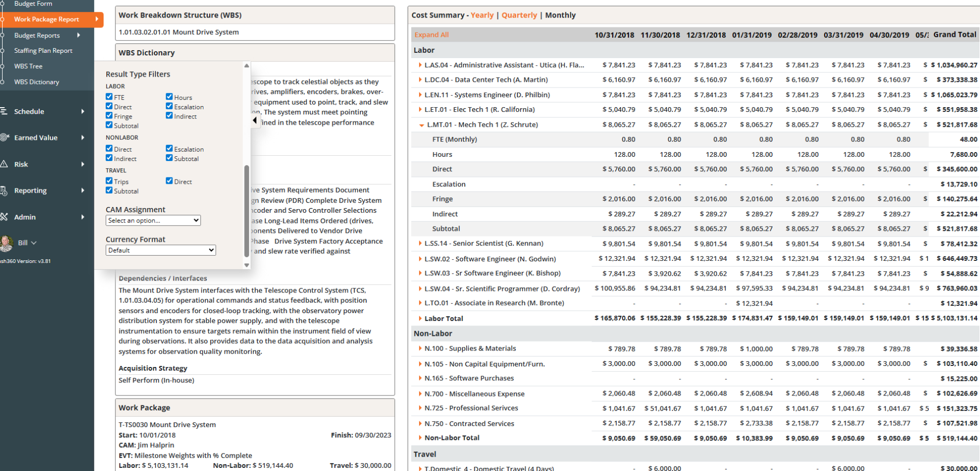
Task: Expand the Labor Total row
Action: [420, 318]
